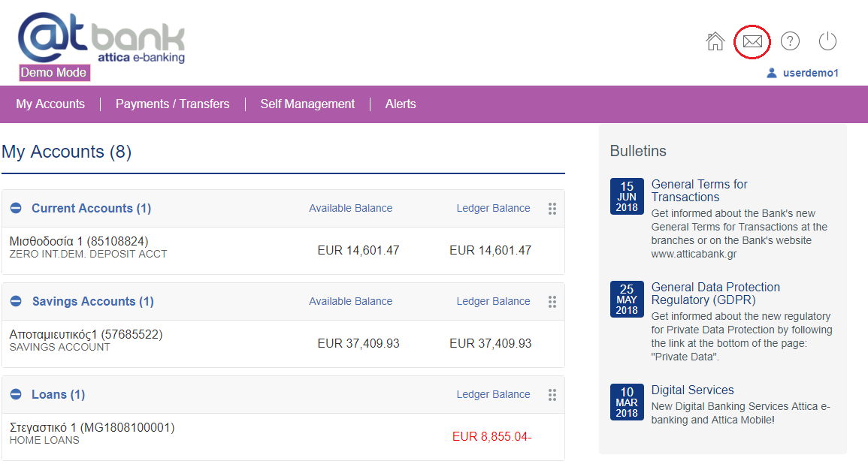
Task: Click Available Balance header in Savings Accounts
Action: coord(350,301)
